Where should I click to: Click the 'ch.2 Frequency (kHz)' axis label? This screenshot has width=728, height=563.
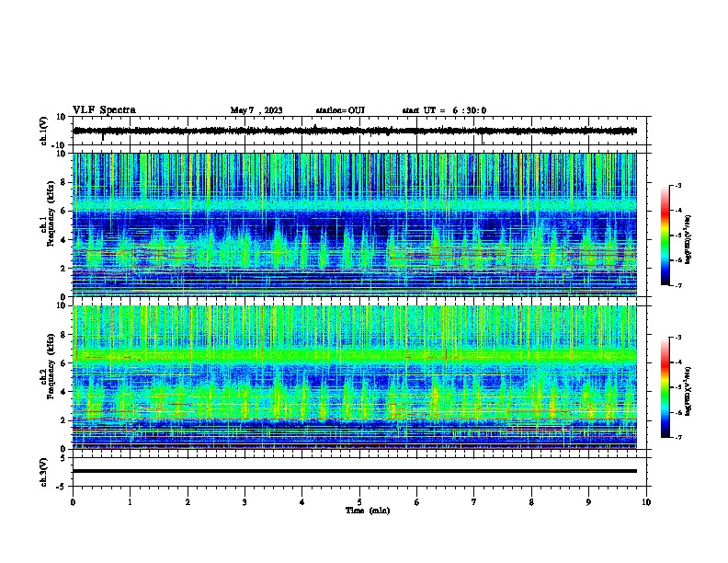pyautogui.click(x=48, y=366)
